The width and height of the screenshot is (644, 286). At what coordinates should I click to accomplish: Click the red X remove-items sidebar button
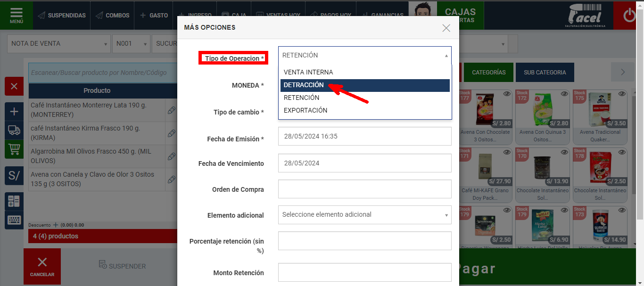pyautogui.click(x=14, y=86)
